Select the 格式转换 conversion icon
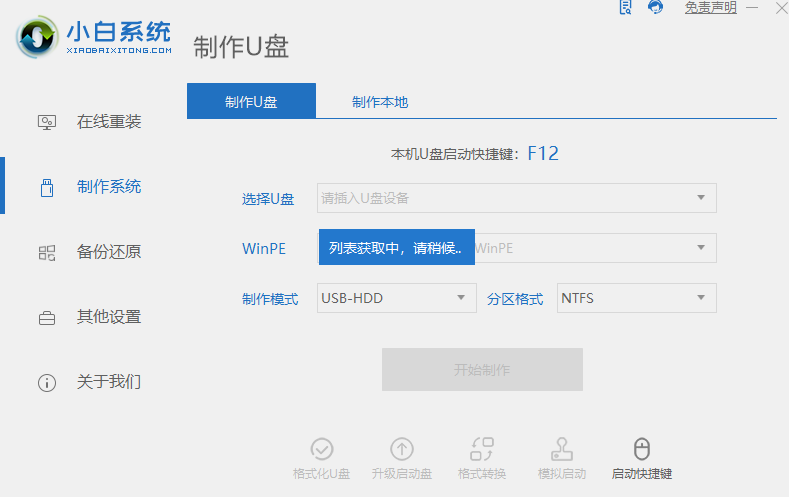 [x=482, y=449]
